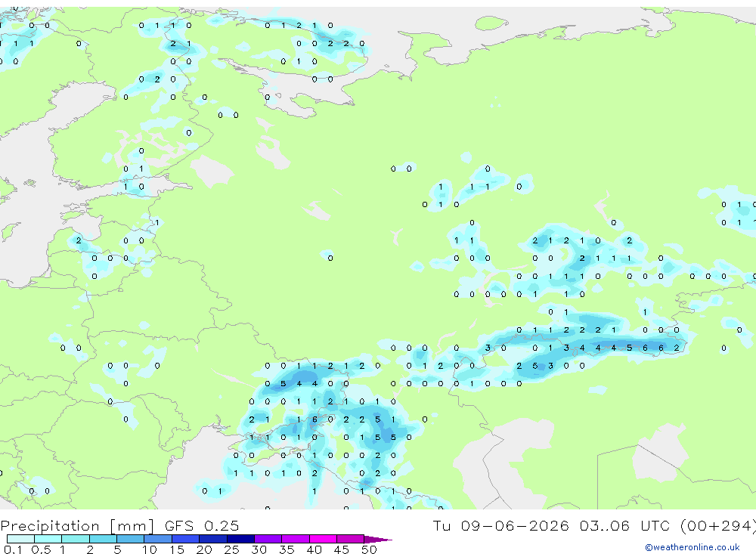Image resolution: width=756 pixels, height=554 pixels.
Task: Click the legend label '50'
Action: pos(369,549)
